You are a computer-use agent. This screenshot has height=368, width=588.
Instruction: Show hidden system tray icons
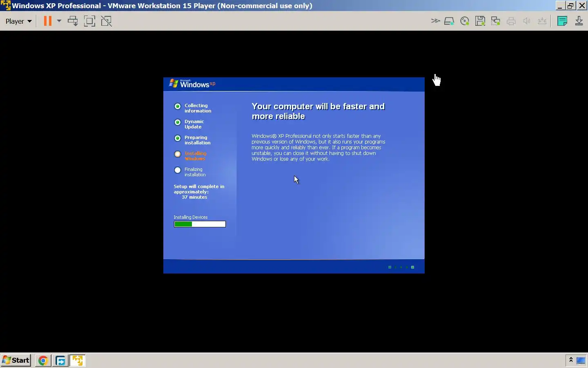coord(571,360)
